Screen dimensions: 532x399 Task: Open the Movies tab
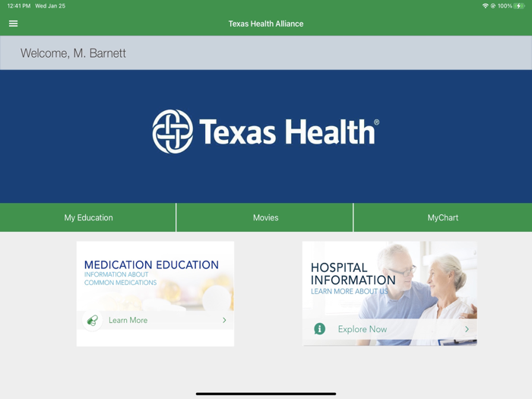tap(264, 217)
